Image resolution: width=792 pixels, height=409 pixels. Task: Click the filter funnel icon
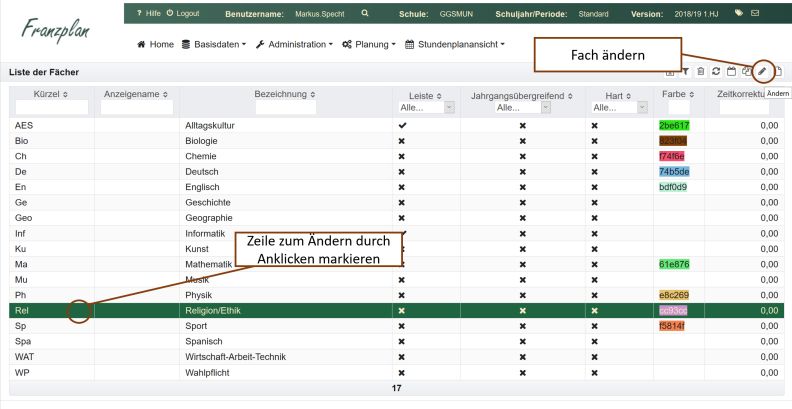coord(685,71)
